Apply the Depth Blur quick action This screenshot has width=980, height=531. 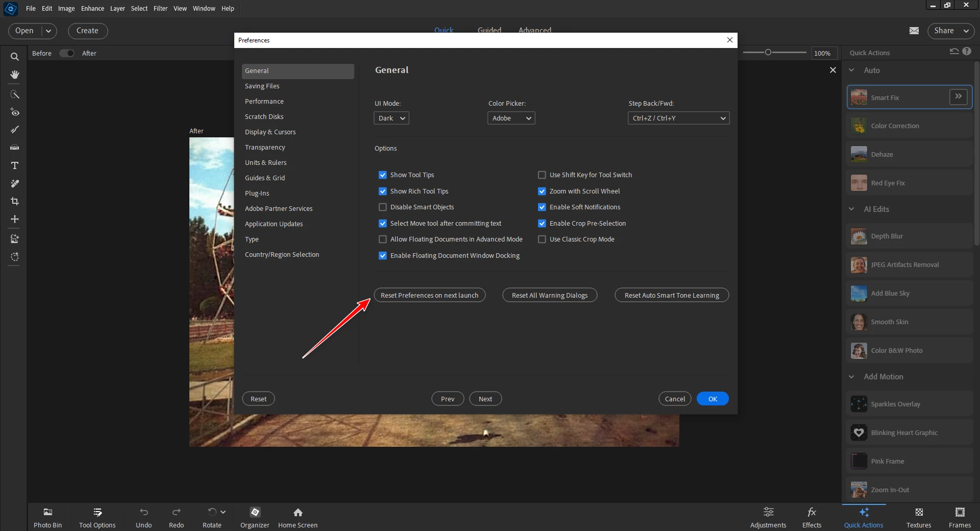click(x=910, y=236)
